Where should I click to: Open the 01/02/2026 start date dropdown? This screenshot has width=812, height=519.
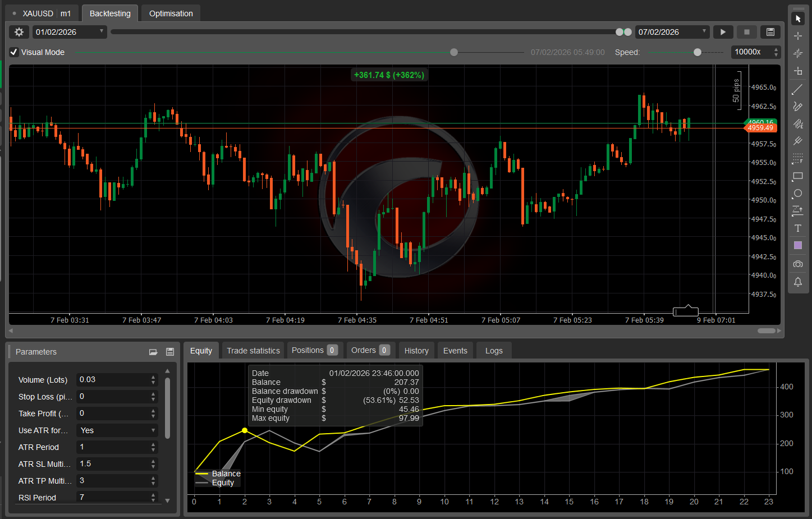click(x=102, y=32)
